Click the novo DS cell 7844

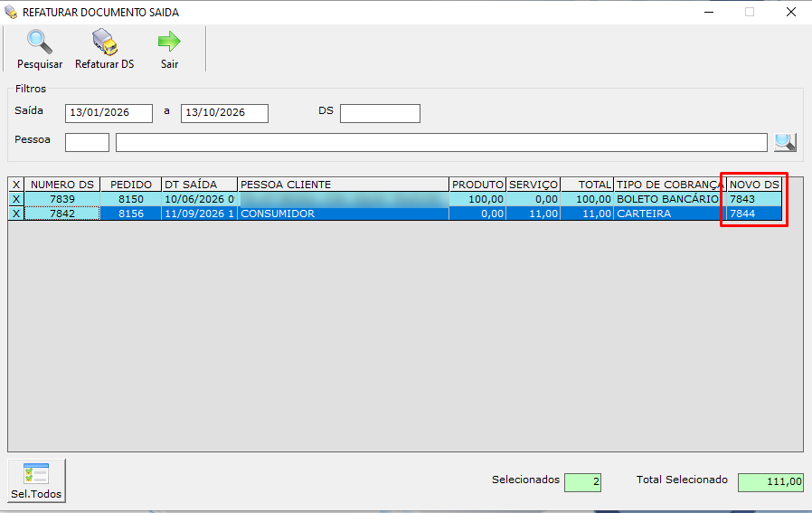754,214
